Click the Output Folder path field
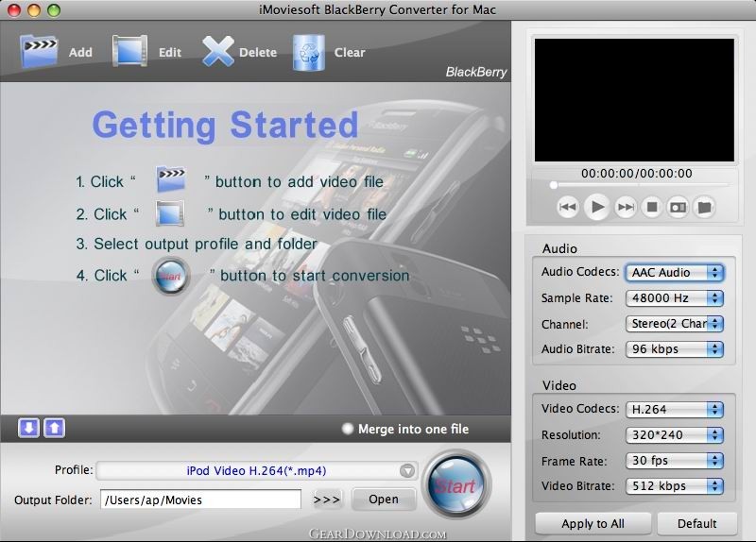The width and height of the screenshot is (756, 542). (x=200, y=500)
